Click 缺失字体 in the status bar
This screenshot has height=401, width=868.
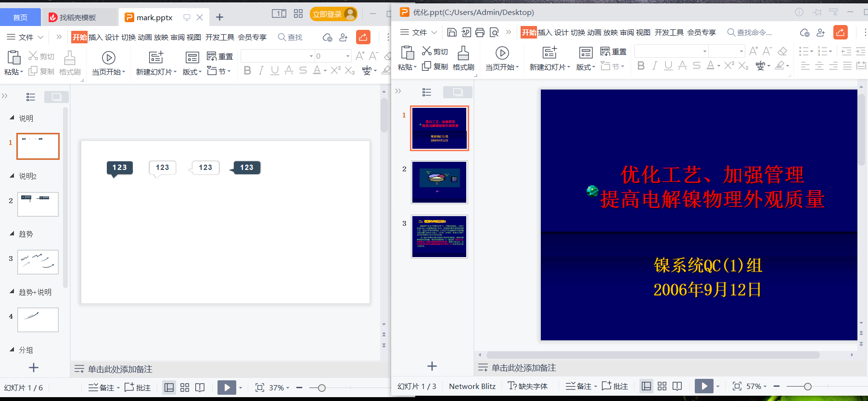click(x=528, y=386)
